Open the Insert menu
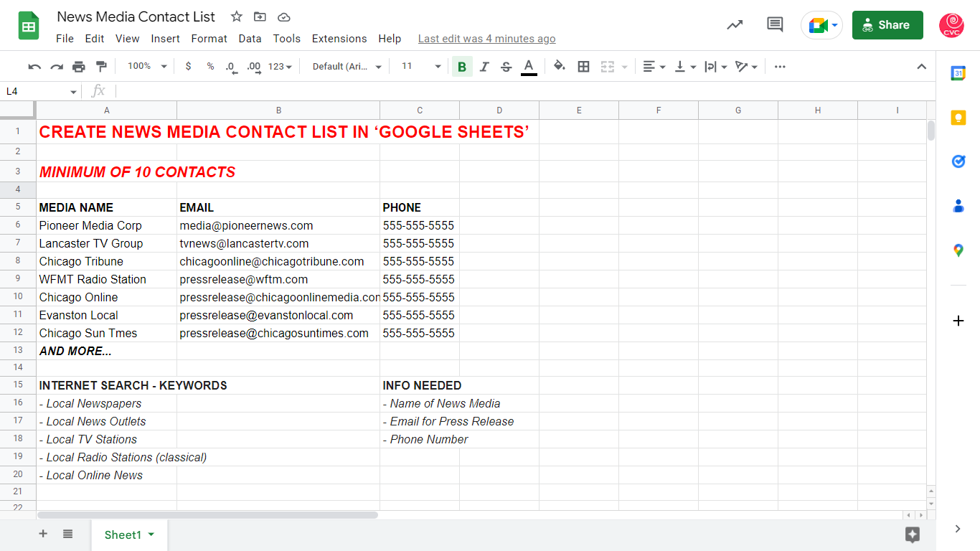The height and width of the screenshot is (551, 980). coord(166,39)
